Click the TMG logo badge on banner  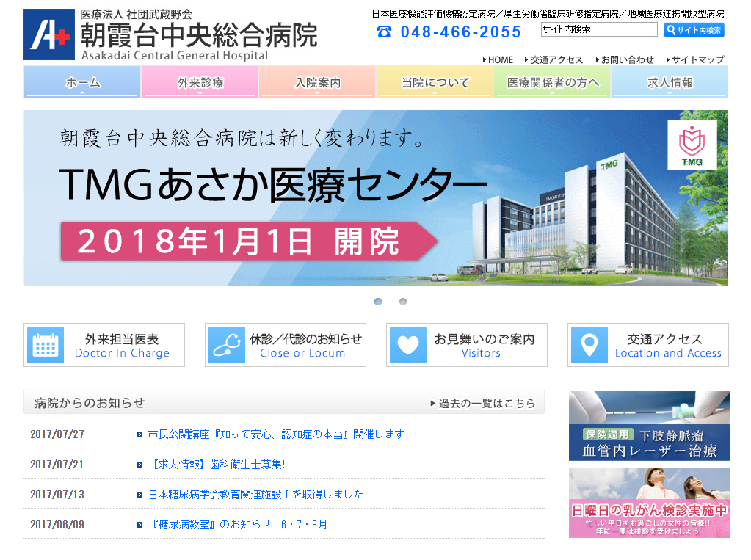(692, 145)
